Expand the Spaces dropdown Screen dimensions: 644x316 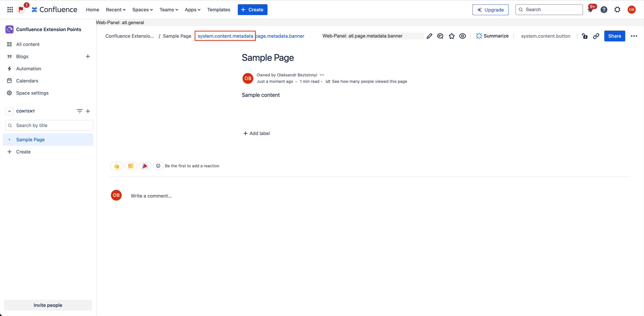tap(142, 9)
